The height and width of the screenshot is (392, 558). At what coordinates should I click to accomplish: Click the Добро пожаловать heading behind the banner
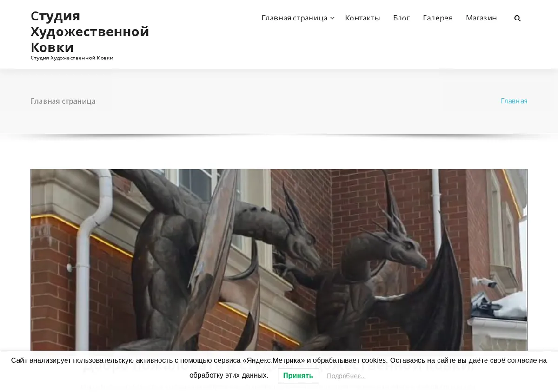278,365
